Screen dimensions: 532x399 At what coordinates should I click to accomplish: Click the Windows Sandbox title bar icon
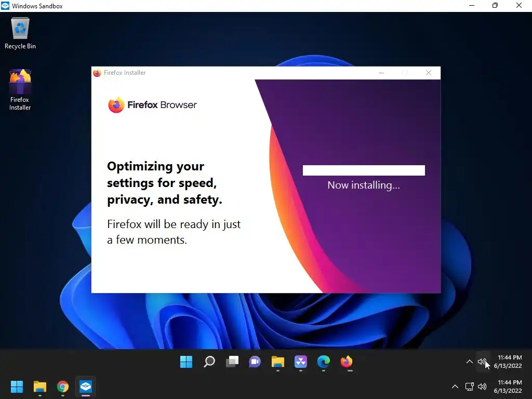click(x=5, y=6)
